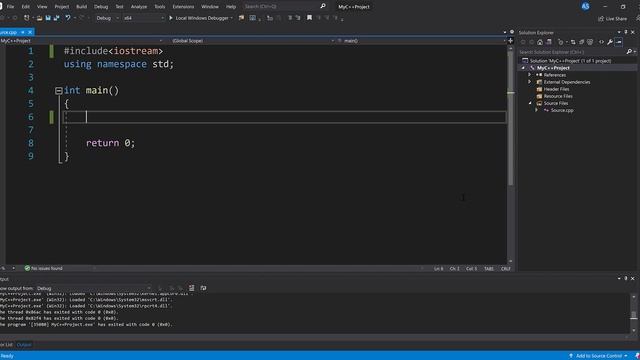
Task: Open the MyC++Project navigation dropdown
Action: [82, 40]
